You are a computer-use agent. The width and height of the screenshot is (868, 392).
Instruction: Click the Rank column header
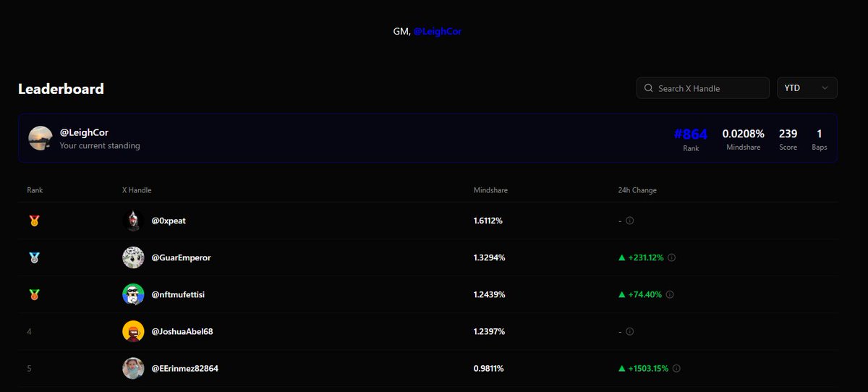35,190
